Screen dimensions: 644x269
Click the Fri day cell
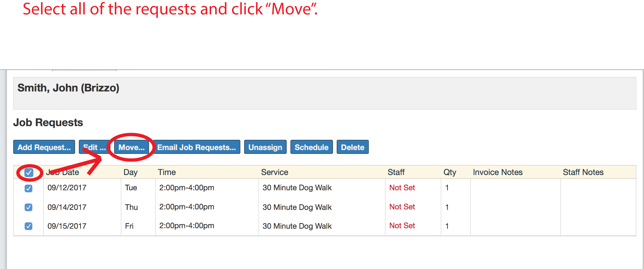point(129,226)
